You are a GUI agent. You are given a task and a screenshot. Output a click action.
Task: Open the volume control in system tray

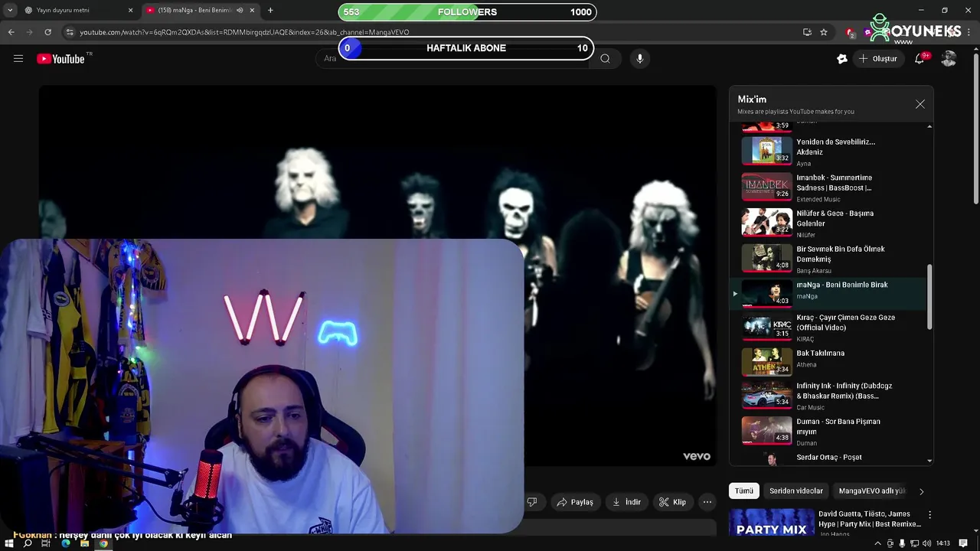coord(926,543)
